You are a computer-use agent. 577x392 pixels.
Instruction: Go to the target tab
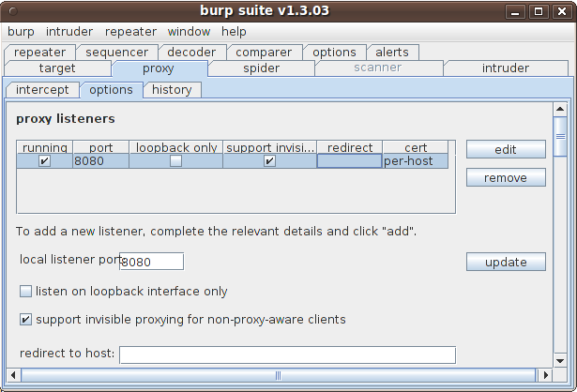point(57,68)
